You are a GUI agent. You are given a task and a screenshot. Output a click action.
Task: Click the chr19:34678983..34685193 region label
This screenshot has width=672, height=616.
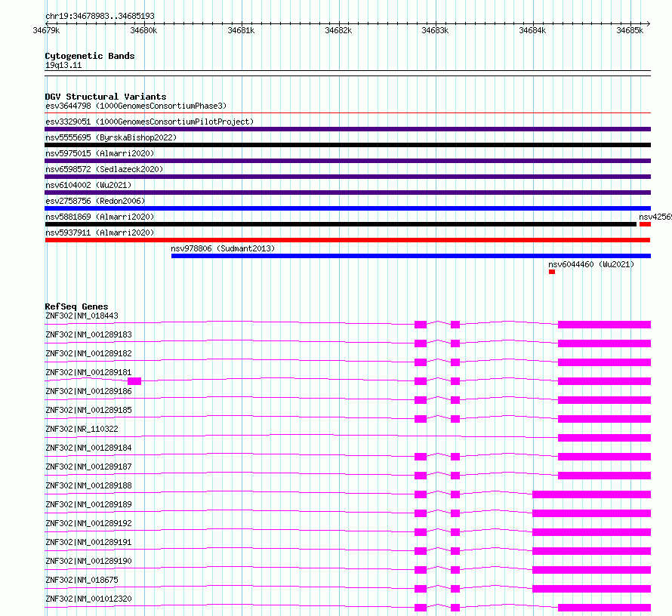(x=100, y=16)
